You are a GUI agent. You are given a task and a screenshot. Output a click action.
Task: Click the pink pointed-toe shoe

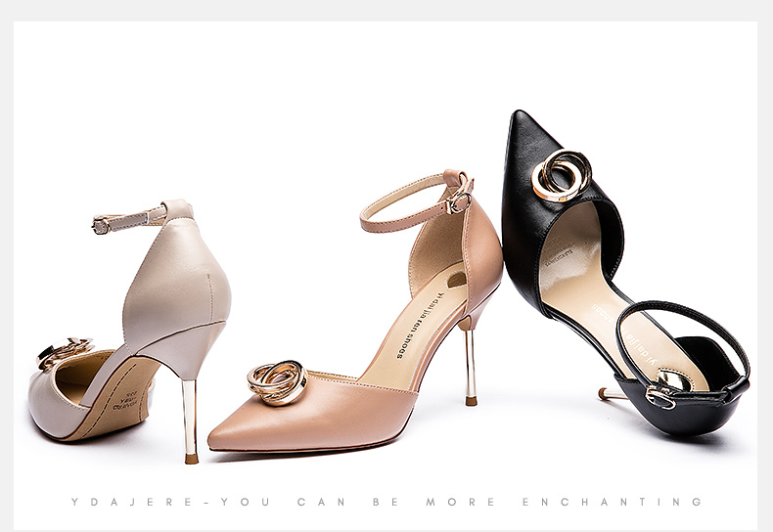click(355, 310)
